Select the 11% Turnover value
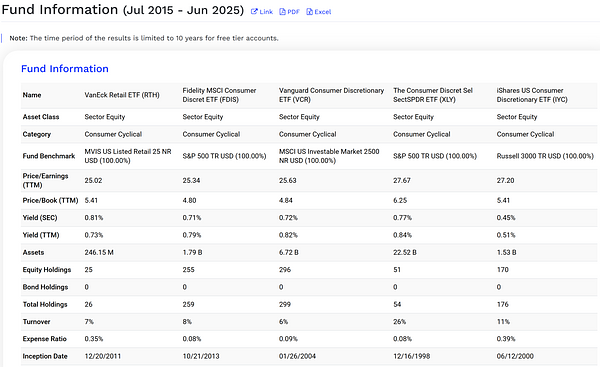 pos(503,321)
